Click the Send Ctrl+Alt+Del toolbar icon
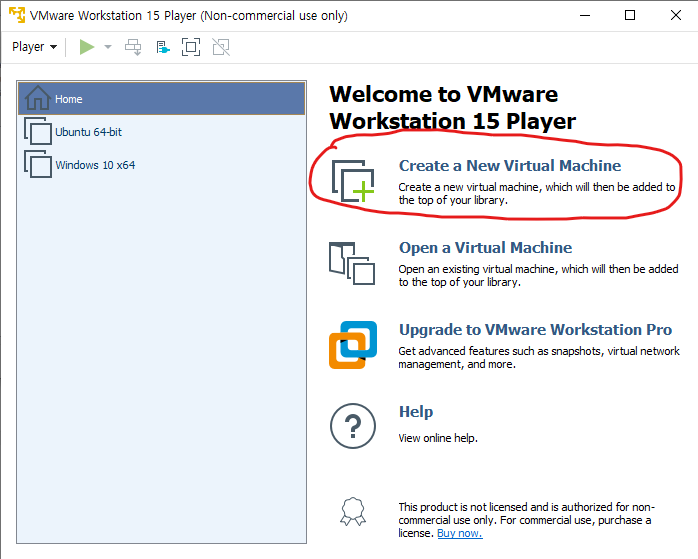Image resolution: width=698 pixels, height=559 pixels. coord(133,47)
